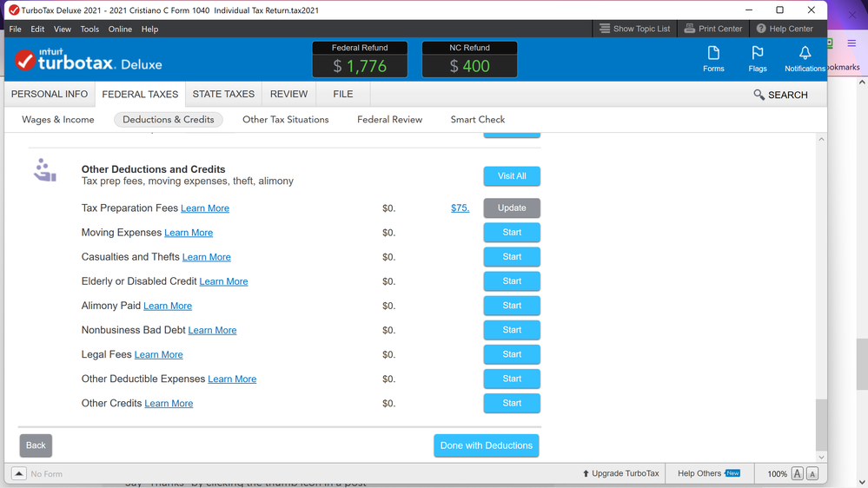Switch to the Federal Taxes tab
The width and height of the screenshot is (868, 488).
(x=140, y=94)
